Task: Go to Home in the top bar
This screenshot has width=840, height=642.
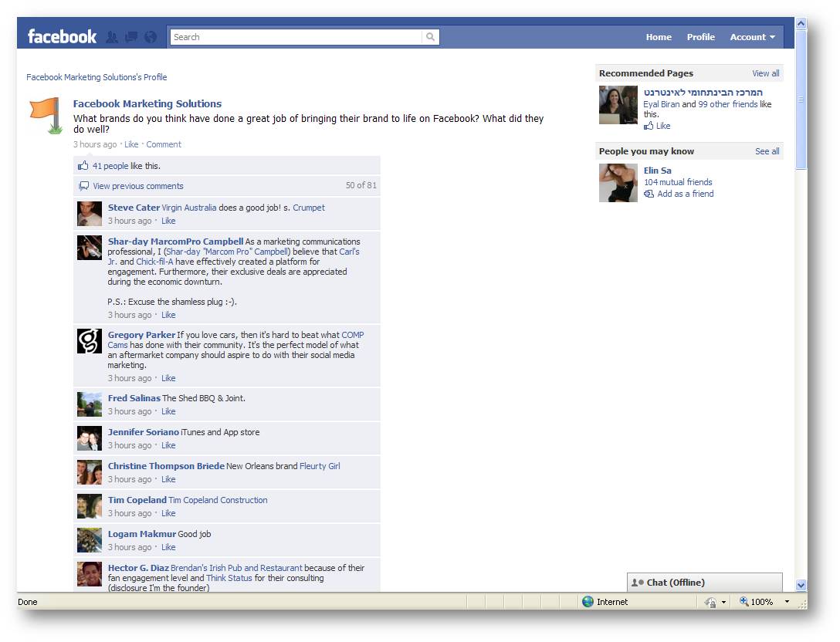Action: (659, 37)
